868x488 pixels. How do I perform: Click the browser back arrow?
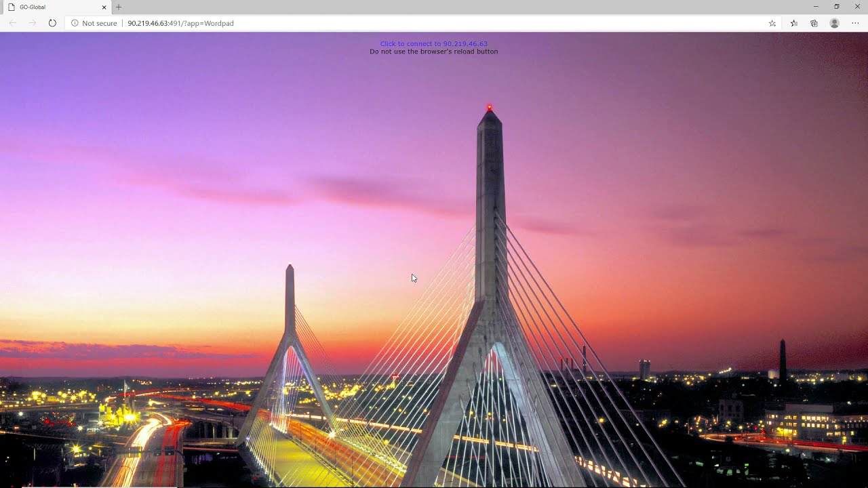pos(13,23)
